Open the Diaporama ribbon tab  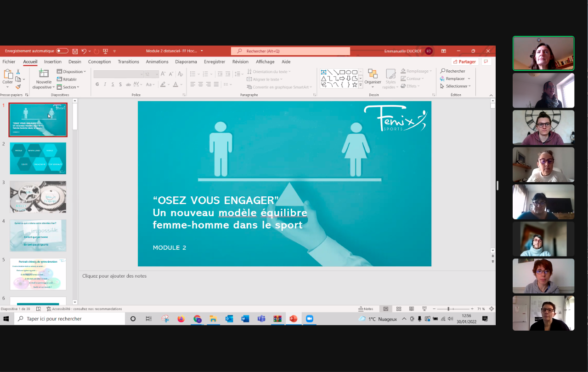point(186,62)
